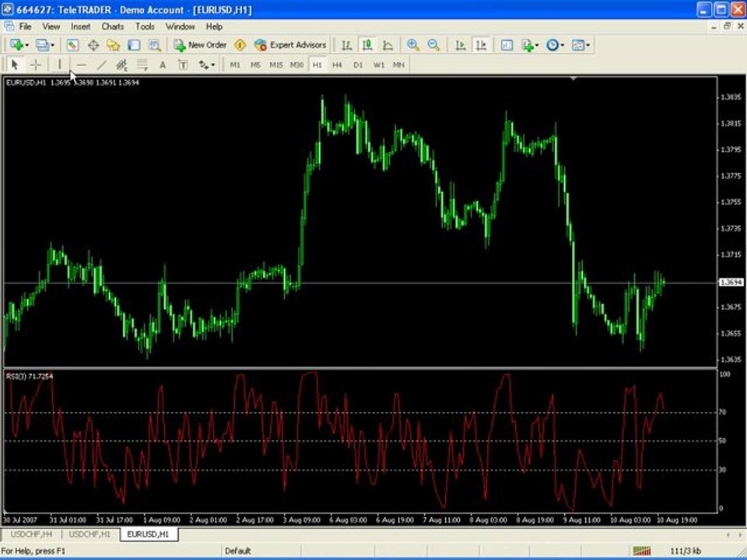
Task: Select the trendline drawing tool
Action: click(101, 65)
